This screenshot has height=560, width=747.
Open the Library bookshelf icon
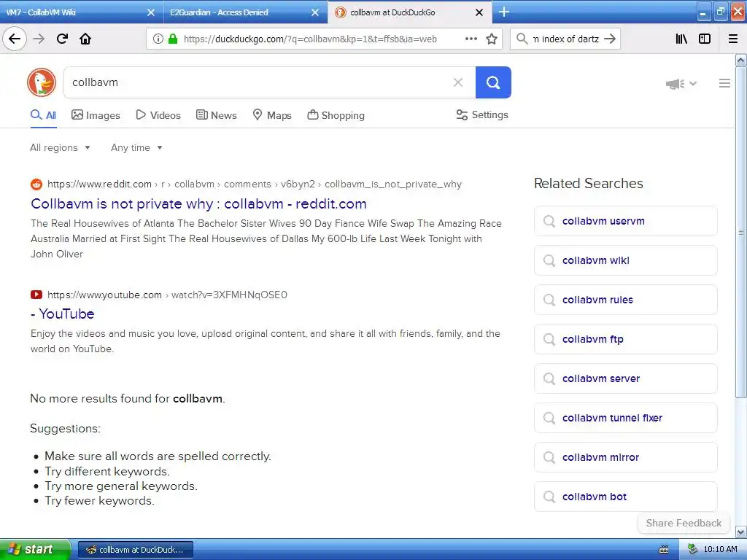pyautogui.click(x=681, y=39)
